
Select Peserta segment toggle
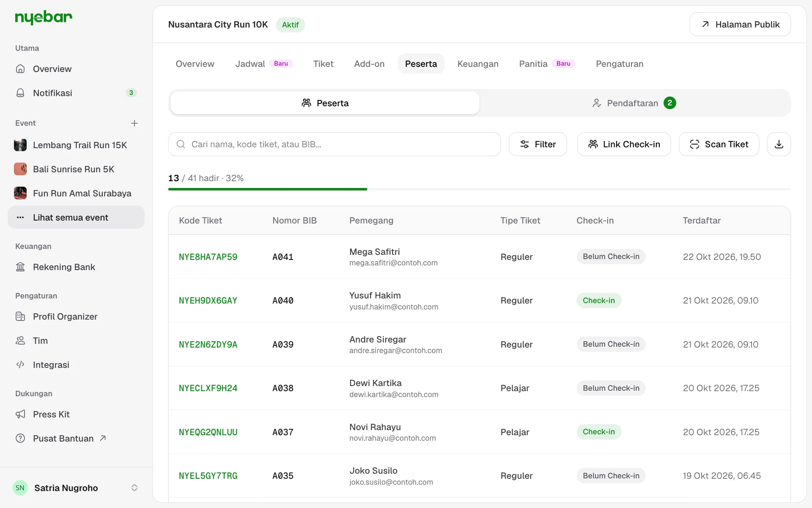(325, 103)
